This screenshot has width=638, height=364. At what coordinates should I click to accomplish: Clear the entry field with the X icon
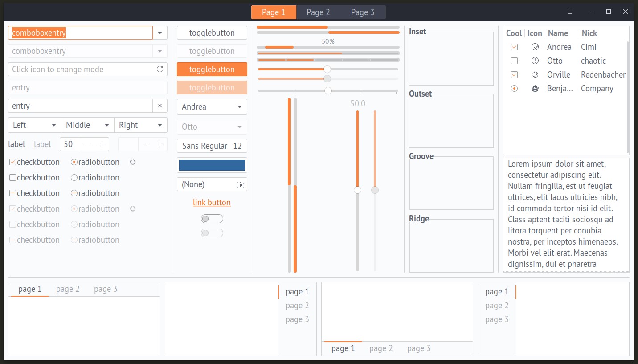[160, 106]
